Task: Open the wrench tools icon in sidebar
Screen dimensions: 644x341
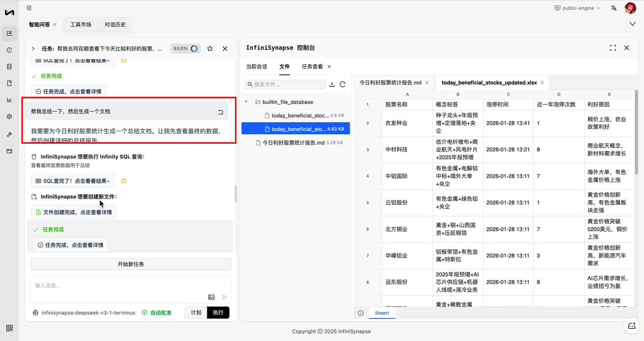Action: tap(9, 134)
